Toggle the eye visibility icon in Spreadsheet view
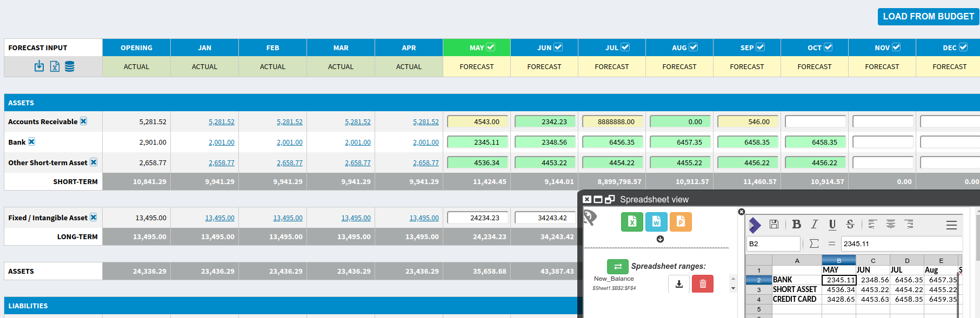 [590, 218]
